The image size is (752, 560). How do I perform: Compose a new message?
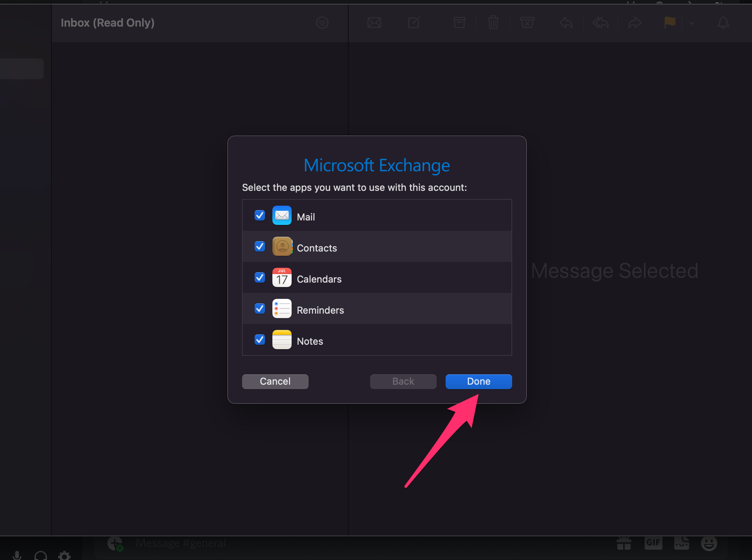pos(414,23)
